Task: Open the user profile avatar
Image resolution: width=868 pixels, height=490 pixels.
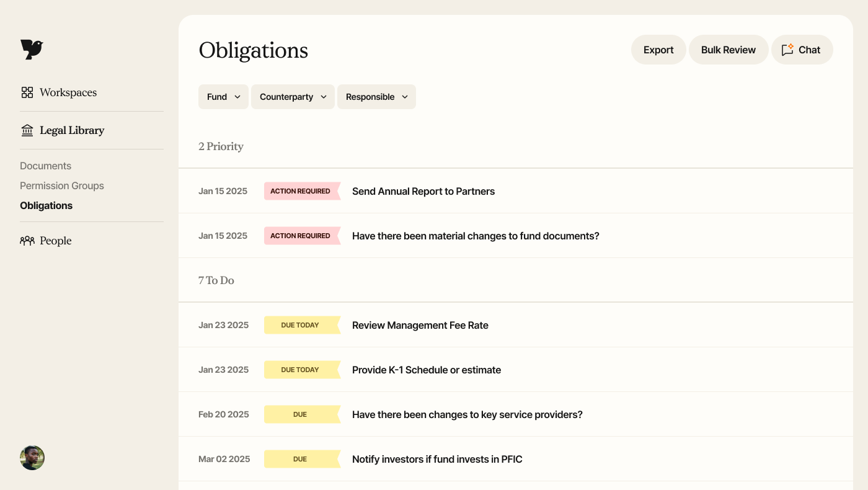Action: [32, 458]
